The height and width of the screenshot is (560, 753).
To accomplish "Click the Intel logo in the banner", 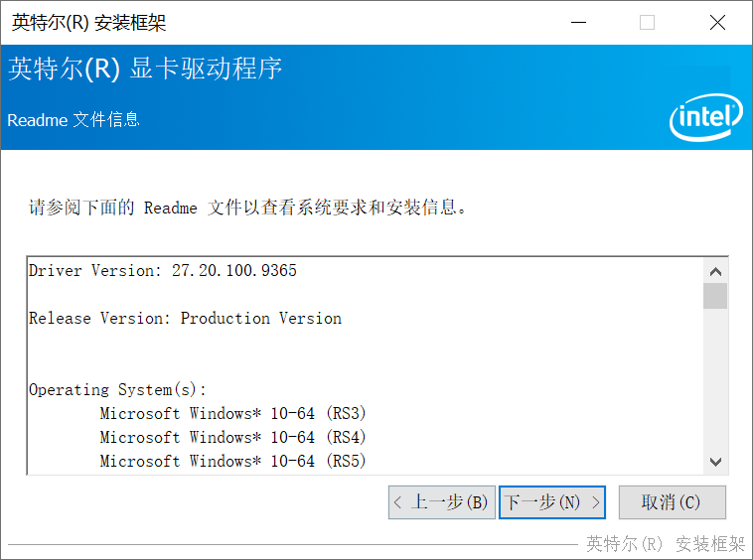I will (705, 117).
